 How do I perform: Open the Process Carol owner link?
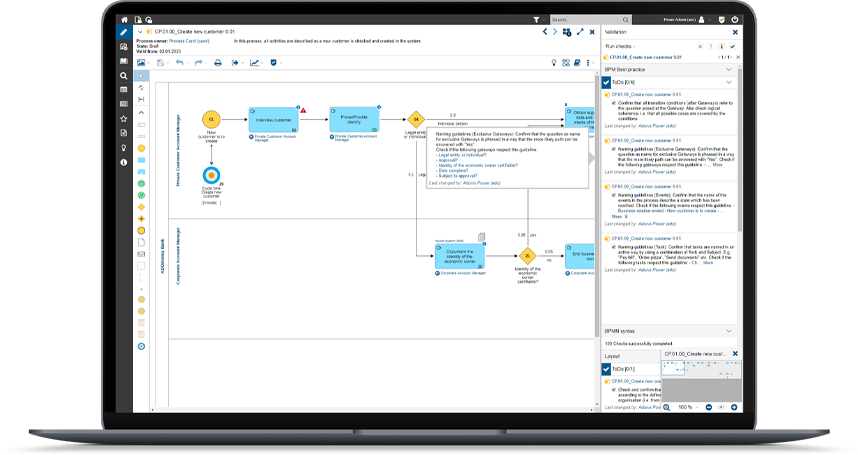click(x=188, y=41)
